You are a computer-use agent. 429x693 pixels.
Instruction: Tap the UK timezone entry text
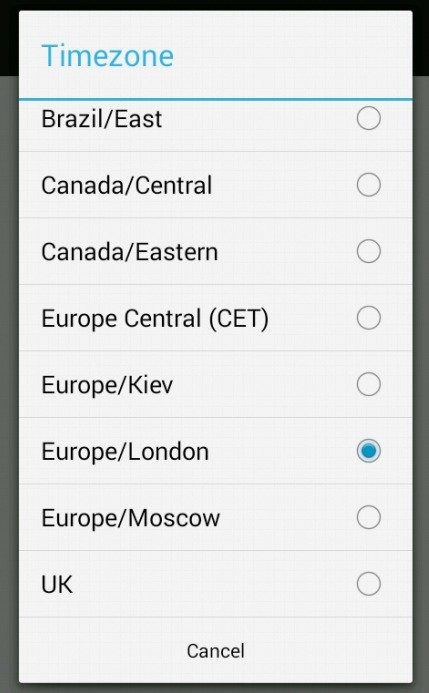click(57, 584)
